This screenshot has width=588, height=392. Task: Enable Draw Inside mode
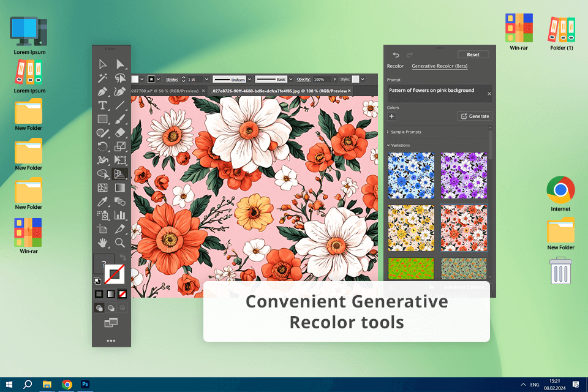coord(123,308)
